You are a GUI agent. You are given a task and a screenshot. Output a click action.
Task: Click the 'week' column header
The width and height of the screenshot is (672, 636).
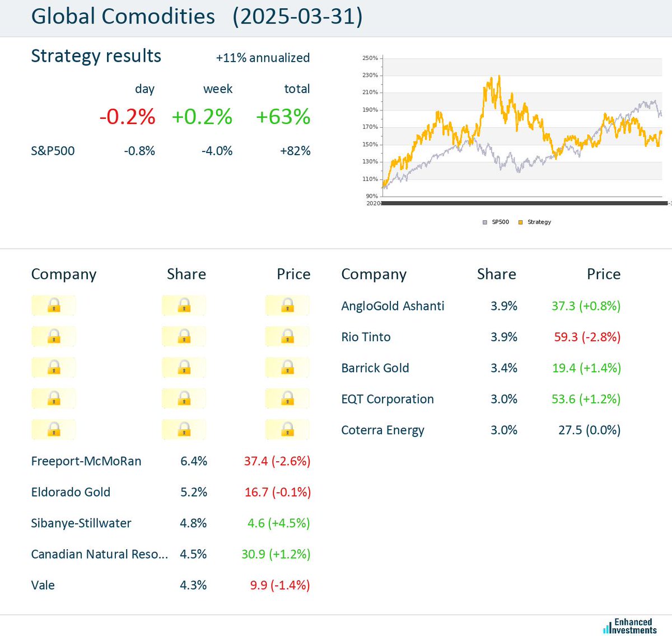pyautogui.click(x=218, y=89)
